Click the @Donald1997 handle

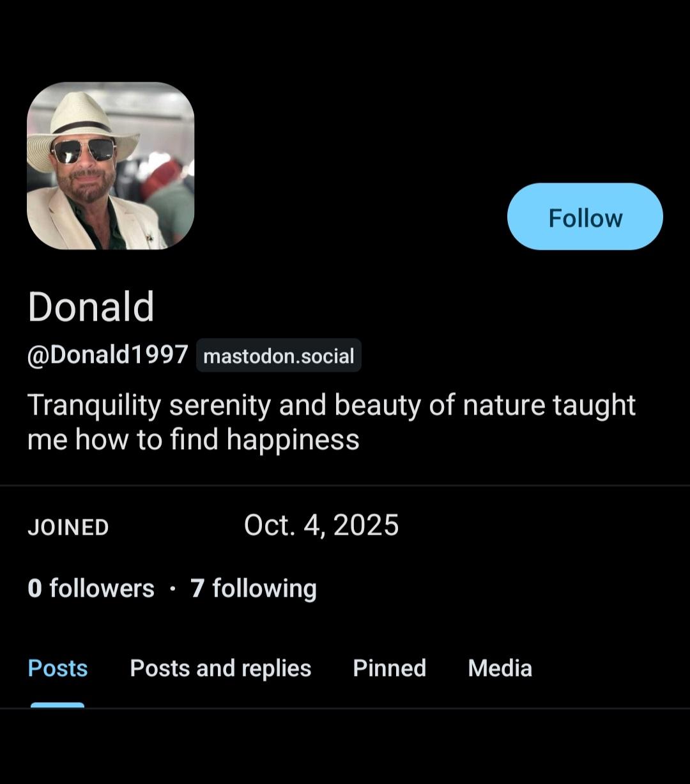107,355
